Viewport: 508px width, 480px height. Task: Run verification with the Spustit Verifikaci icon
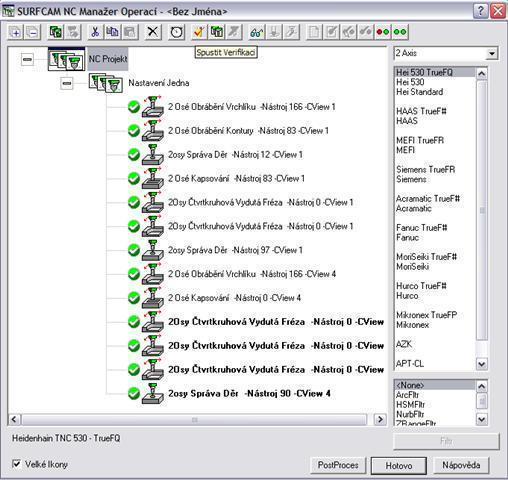pos(199,32)
